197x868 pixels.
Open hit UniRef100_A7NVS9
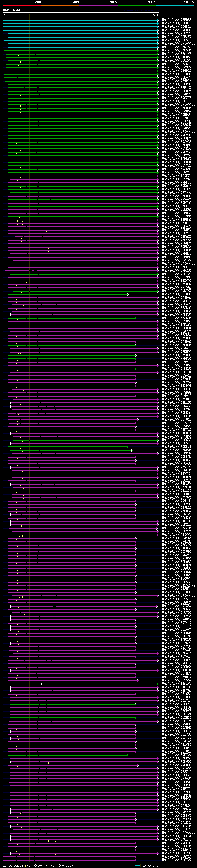tap(177, 47)
